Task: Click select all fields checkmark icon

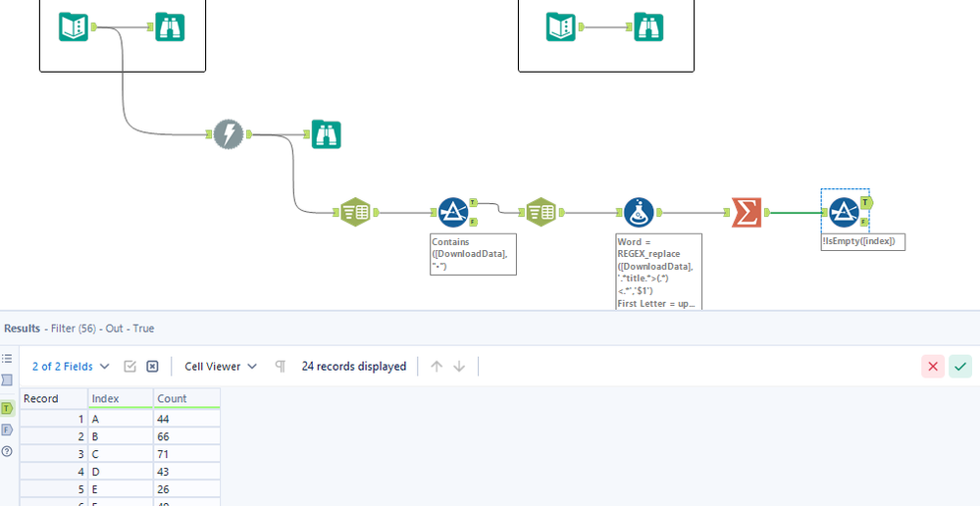Action: 130,366
